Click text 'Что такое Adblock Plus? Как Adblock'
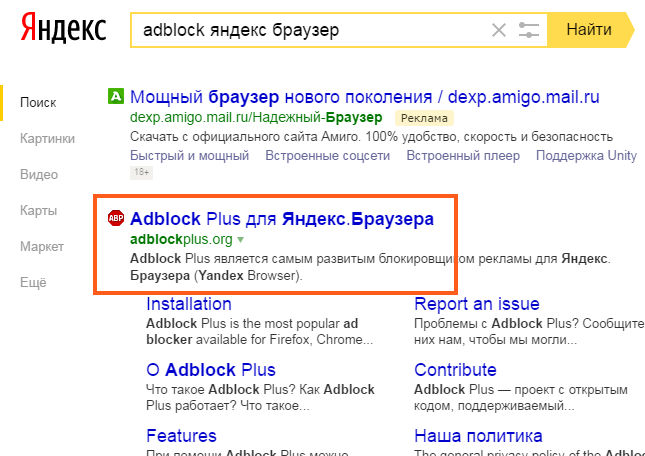645x456 pixels. click(260, 389)
